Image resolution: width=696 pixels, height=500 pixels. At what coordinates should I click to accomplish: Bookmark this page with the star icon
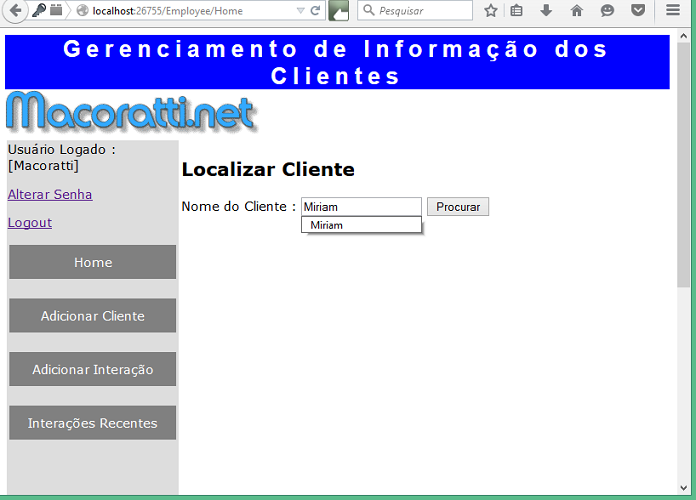pyautogui.click(x=490, y=10)
